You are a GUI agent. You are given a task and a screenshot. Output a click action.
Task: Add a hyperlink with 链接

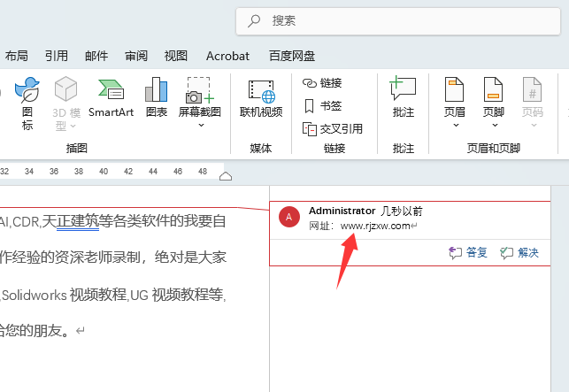coord(322,83)
